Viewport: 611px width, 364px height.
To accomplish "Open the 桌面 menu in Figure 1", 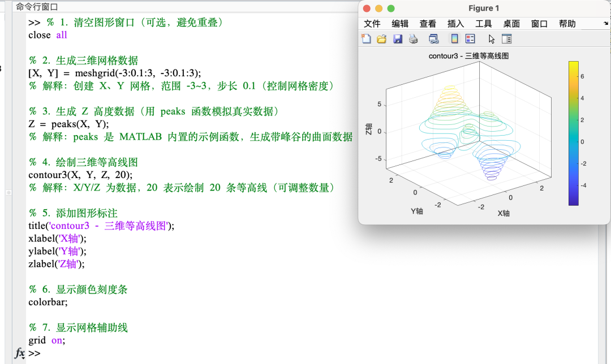I will (511, 24).
